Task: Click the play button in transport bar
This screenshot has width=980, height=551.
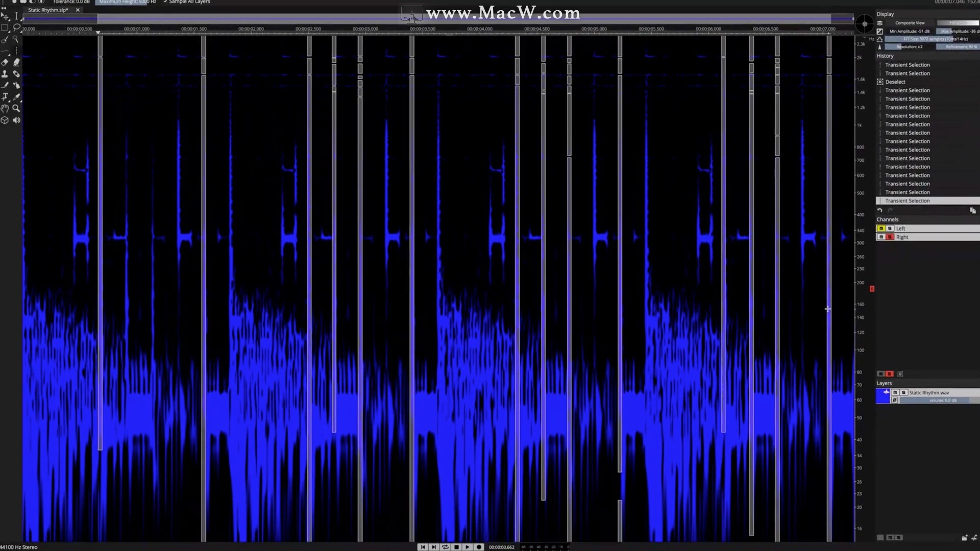Action: tap(468, 546)
